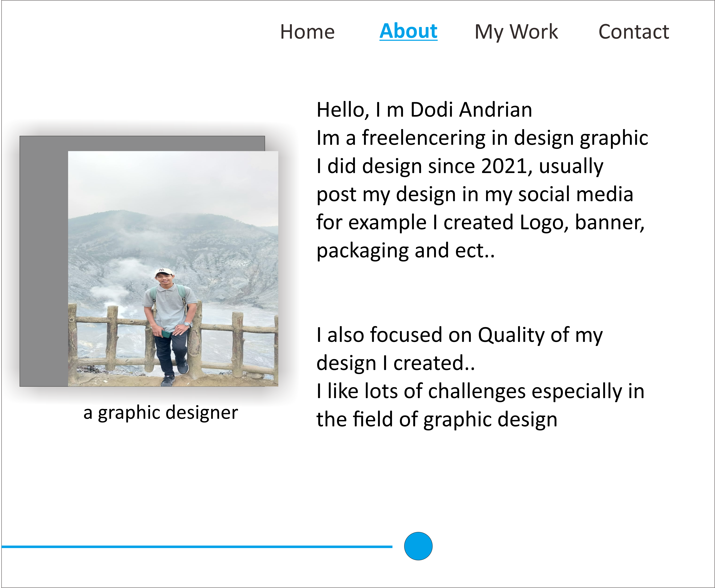The height and width of the screenshot is (588, 715).
Task: Select the "design I created.." line
Action: [395, 363]
